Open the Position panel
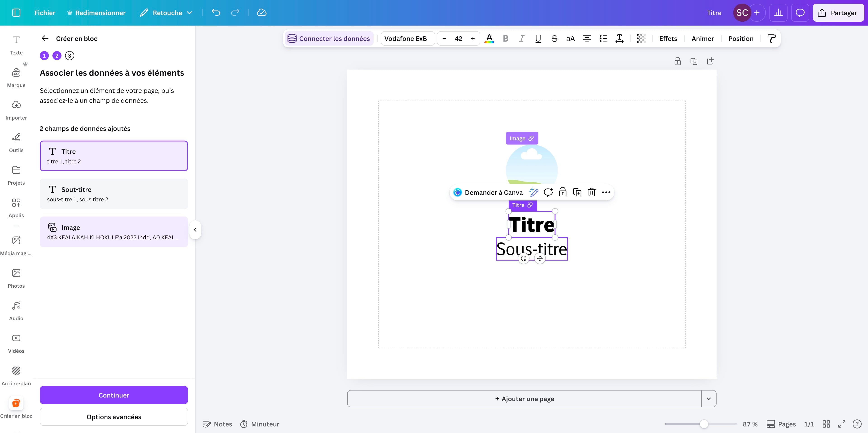Screen dimensions: 868x433 tap(741, 39)
